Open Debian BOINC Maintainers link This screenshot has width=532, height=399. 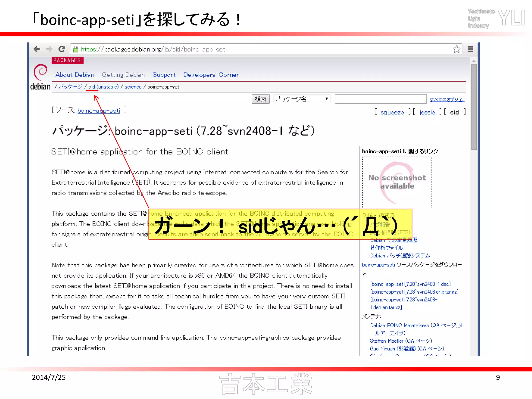pos(400,325)
